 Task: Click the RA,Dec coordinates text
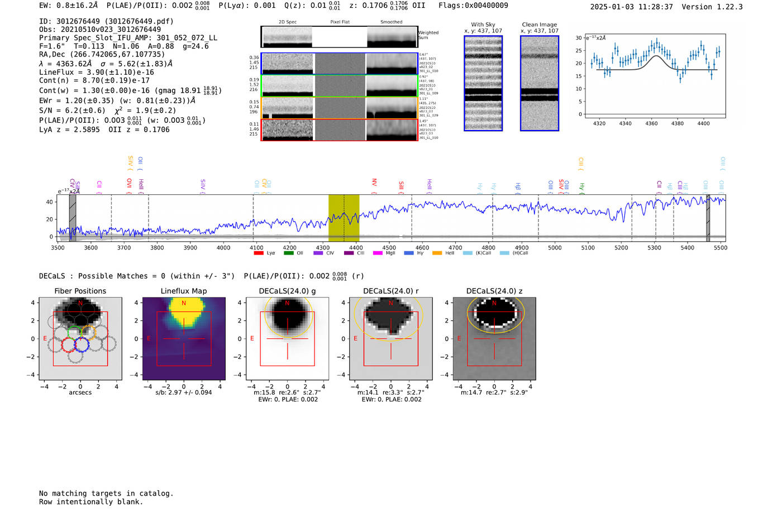pos(102,55)
